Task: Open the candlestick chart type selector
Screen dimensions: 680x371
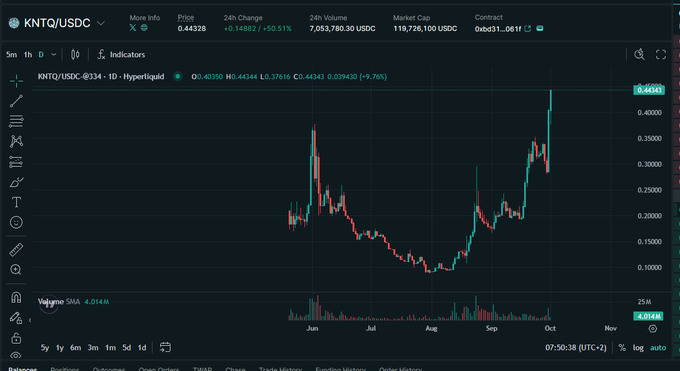Action: (75, 55)
